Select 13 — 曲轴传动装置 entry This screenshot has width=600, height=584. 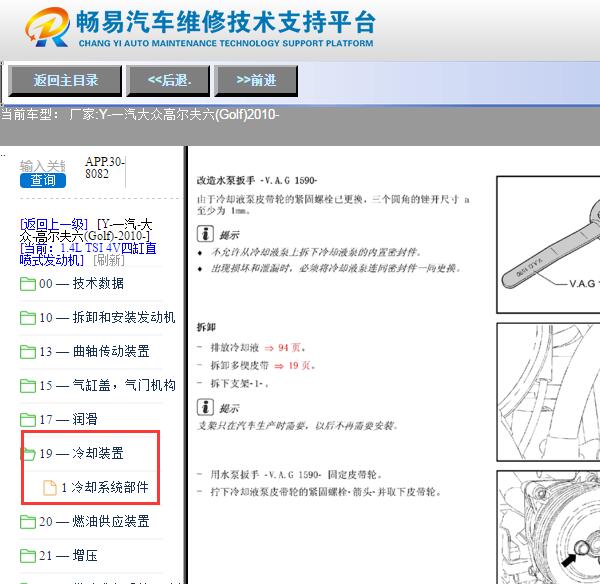click(94, 351)
